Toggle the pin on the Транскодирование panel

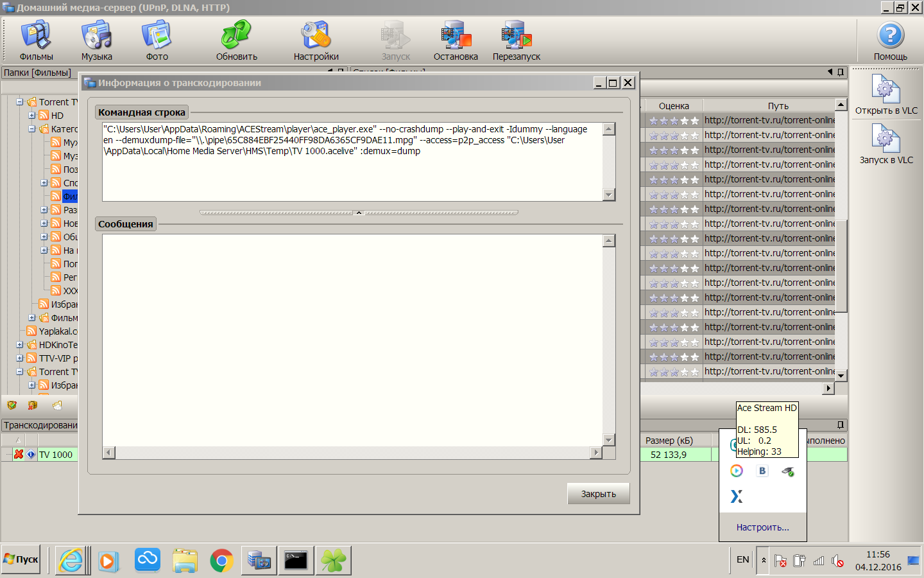coord(840,425)
